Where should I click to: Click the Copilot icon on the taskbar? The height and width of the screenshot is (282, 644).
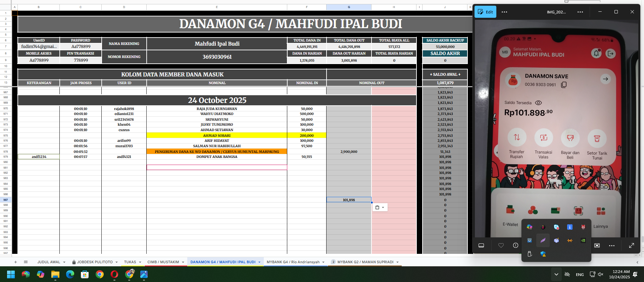click(x=41, y=274)
